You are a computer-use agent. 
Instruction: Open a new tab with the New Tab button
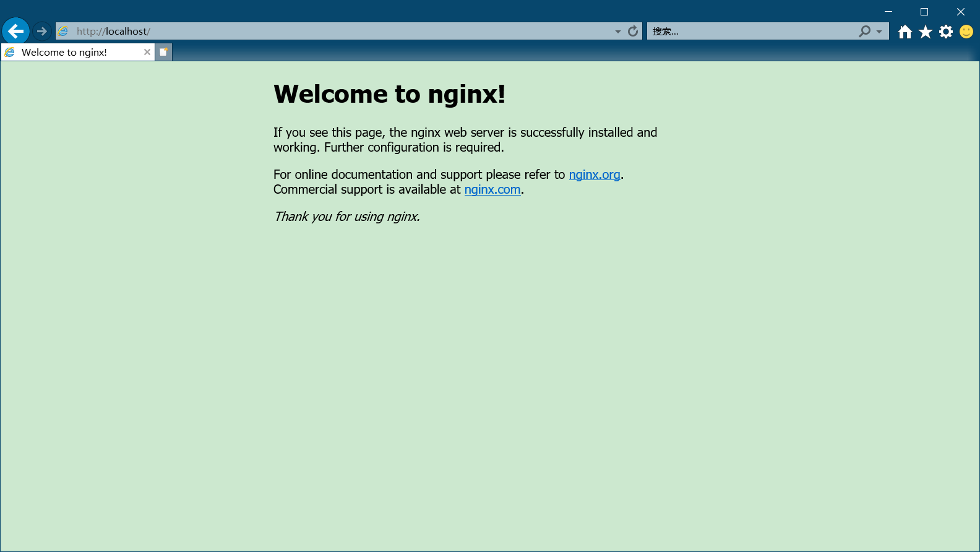[x=163, y=52]
